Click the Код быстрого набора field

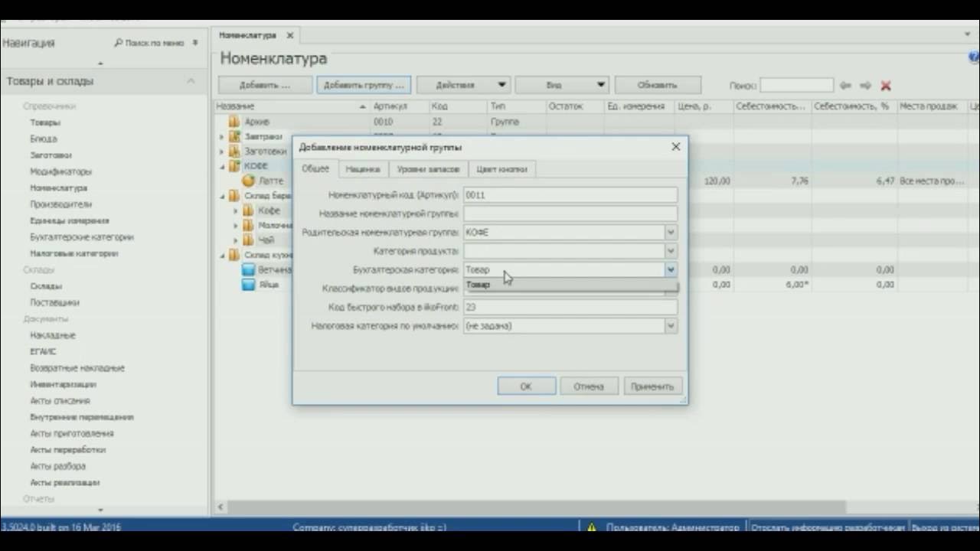point(570,307)
